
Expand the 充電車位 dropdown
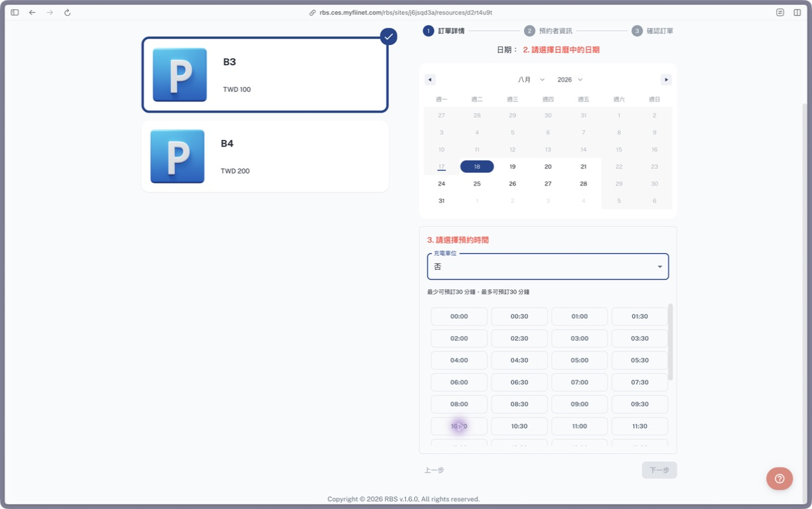[x=548, y=266]
